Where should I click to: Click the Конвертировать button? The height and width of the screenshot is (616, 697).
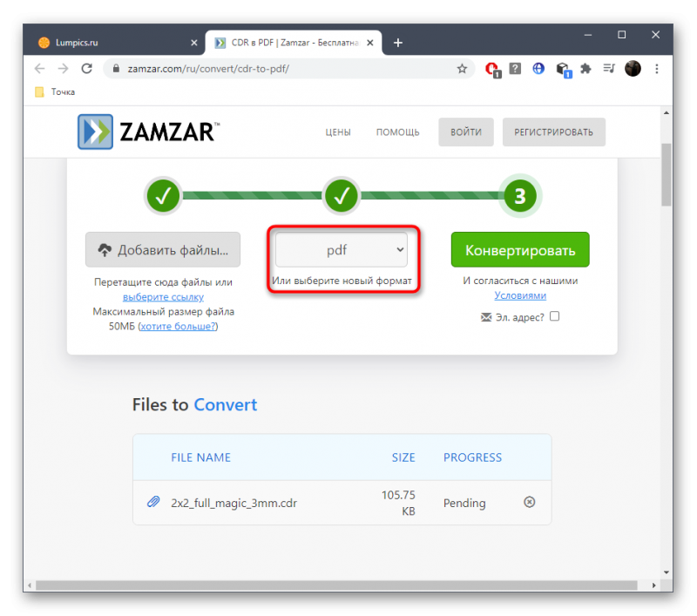(x=520, y=250)
